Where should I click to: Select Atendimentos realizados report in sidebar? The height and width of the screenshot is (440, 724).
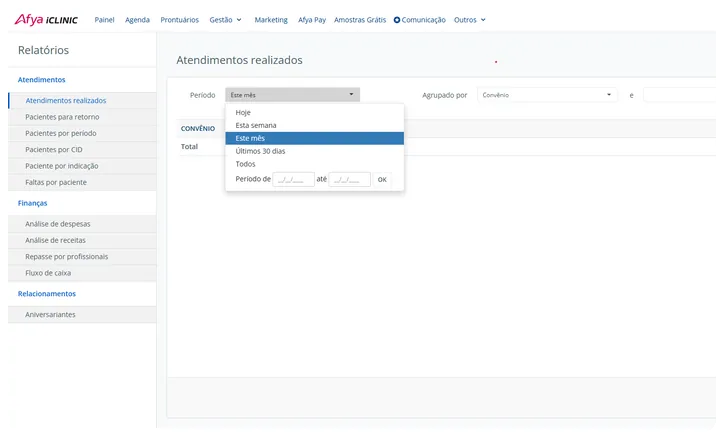click(x=82, y=100)
